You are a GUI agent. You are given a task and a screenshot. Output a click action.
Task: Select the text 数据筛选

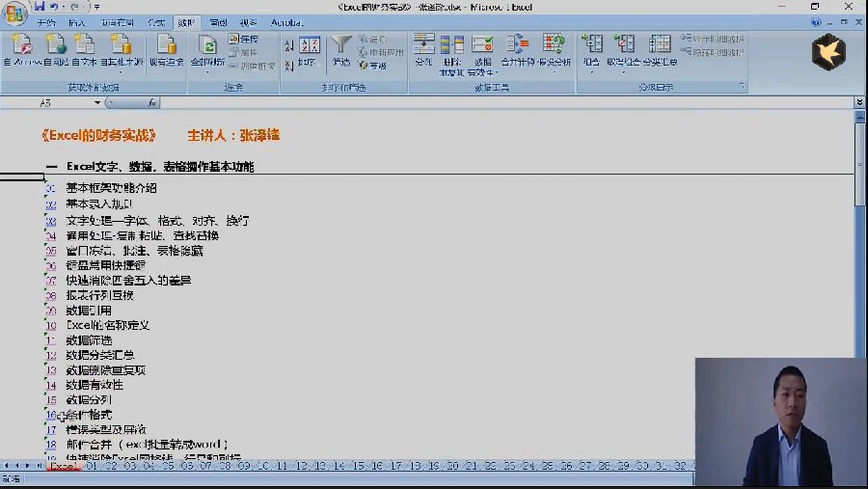(89, 340)
